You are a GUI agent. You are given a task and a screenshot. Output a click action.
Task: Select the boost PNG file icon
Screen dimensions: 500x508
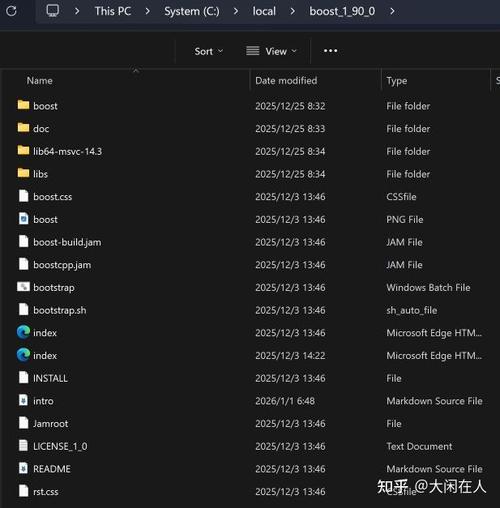click(x=23, y=219)
